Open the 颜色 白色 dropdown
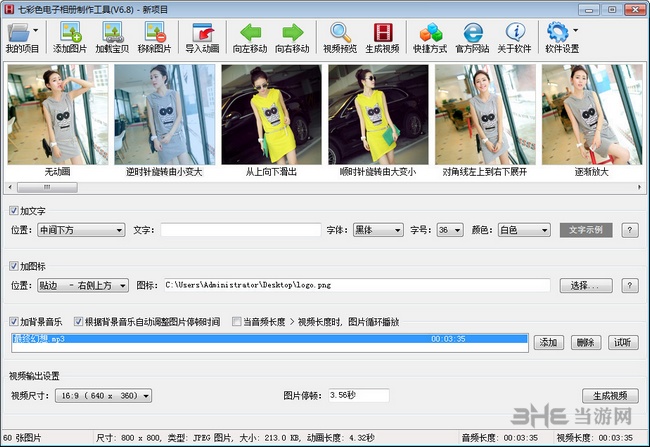Viewport: 650px width, 447px height. (x=524, y=230)
